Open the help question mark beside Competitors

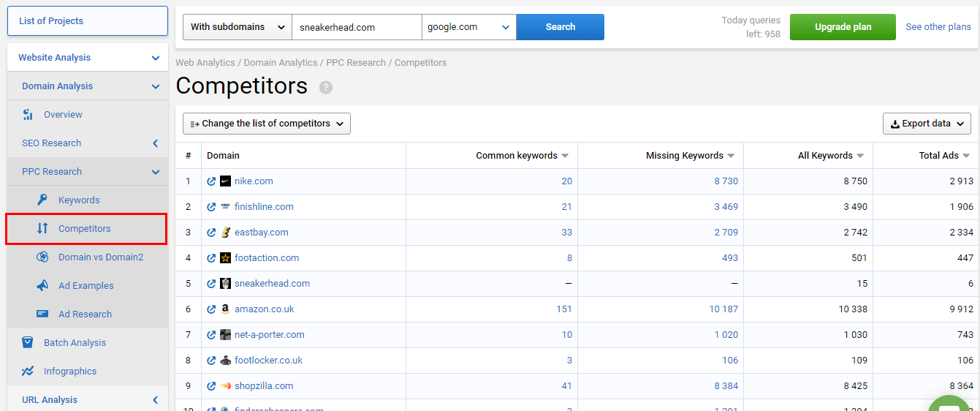click(x=326, y=88)
